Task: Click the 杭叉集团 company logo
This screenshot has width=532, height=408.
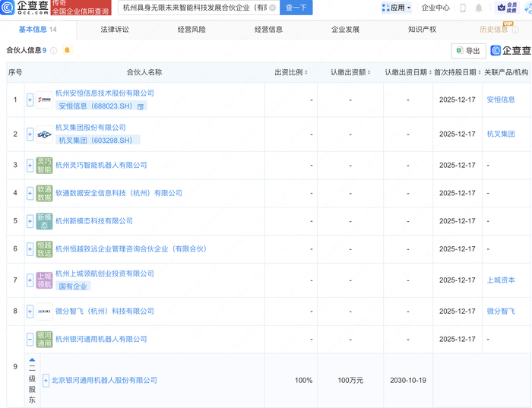Action: (44, 134)
